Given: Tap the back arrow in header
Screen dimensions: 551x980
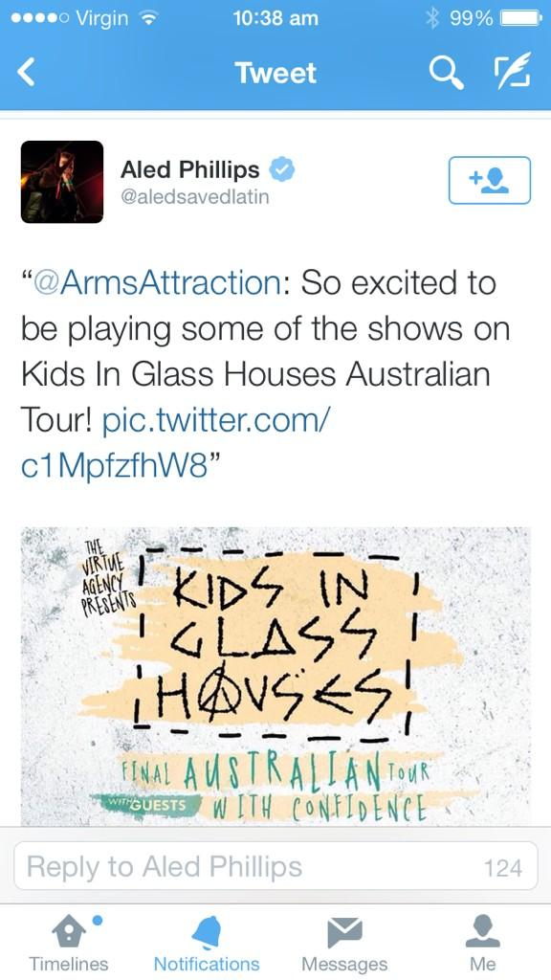Looking at the screenshot, I should click(26, 73).
